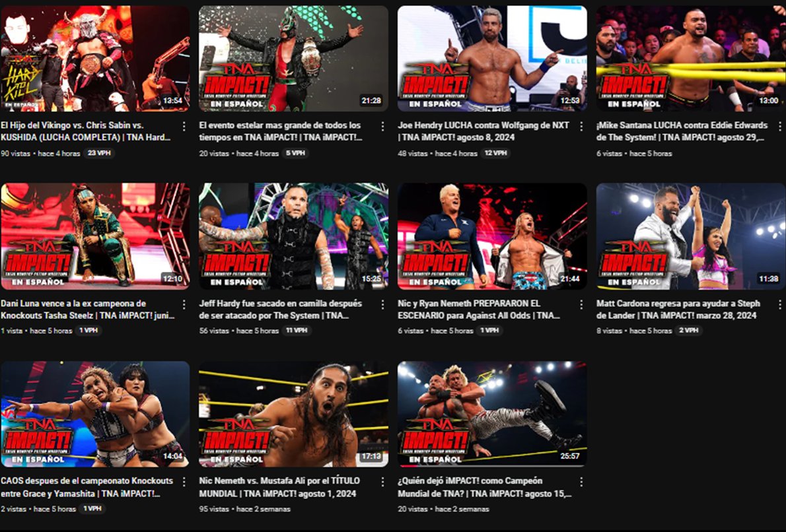Open three-dot menu for Nic Nemeth vs. Mustafa Ali
This screenshot has height=532, width=786.
[382, 481]
